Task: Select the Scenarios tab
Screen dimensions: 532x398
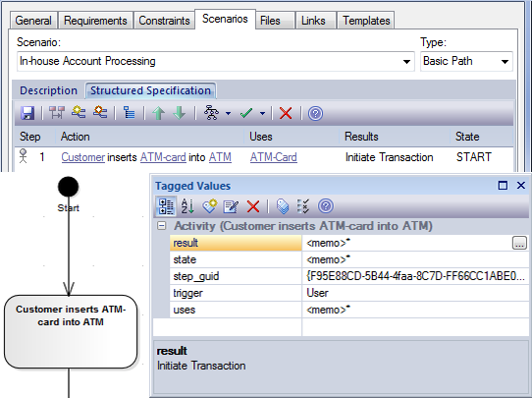Action: pyautogui.click(x=225, y=19)
